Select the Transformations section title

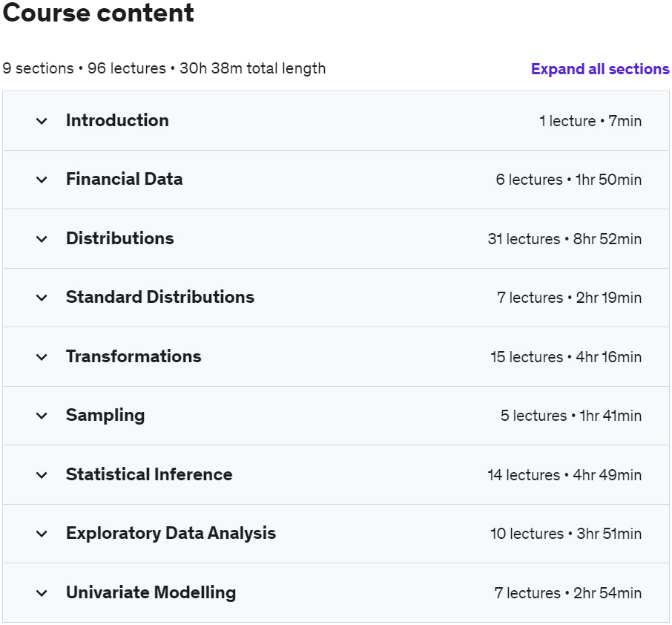(x=134, y=356)
